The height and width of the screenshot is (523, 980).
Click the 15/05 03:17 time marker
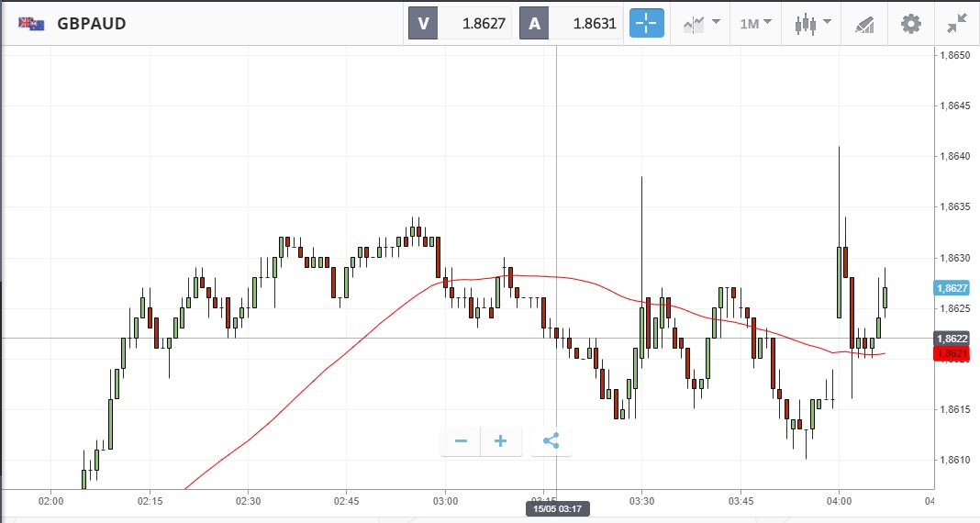[558, 507]
